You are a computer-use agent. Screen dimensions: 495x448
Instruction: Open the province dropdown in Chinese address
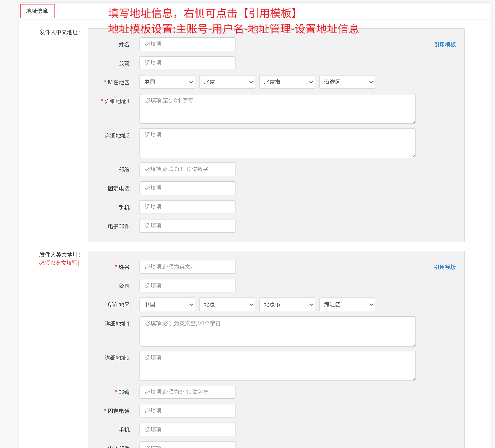(227, 82)
